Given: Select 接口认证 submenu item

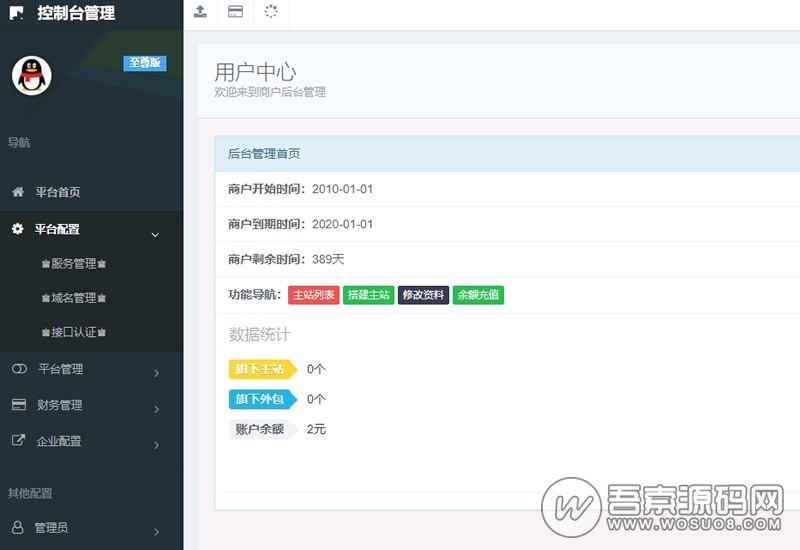Looking at the screenshot, I should click(74, 332).
